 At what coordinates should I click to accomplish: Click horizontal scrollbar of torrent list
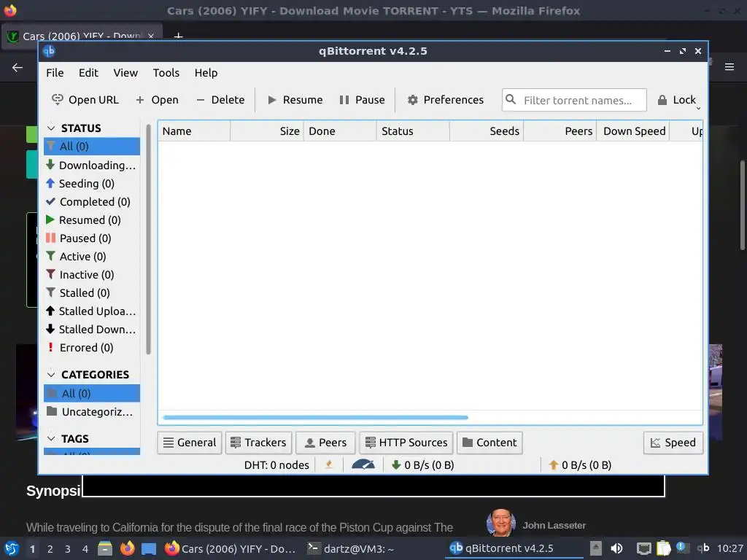315,418
